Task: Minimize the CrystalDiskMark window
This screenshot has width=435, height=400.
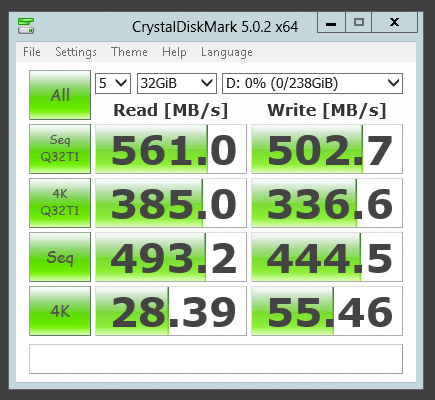Action: pyautogui.click(x=331, y=22)
